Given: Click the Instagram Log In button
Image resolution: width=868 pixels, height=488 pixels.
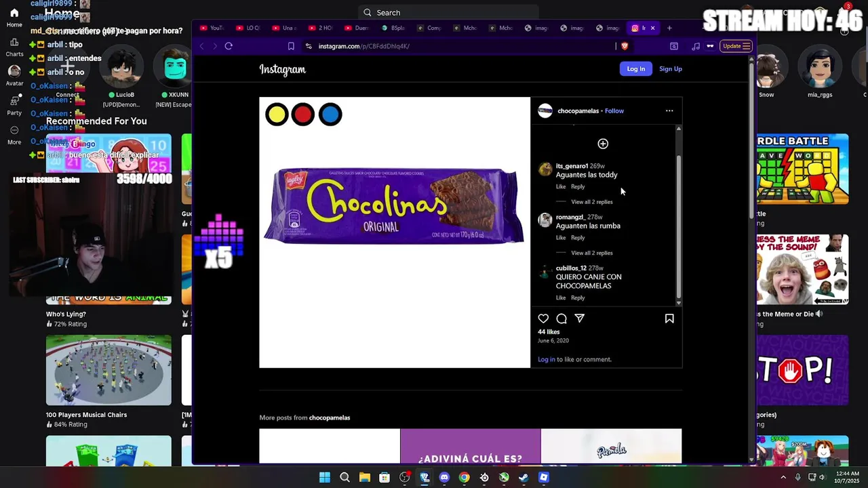Looking at the screenshot, I should pyautogui.click(x=636, y=68).
